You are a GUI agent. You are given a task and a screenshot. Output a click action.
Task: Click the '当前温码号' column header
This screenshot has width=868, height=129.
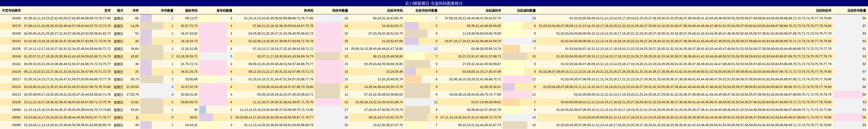pos(493,11)
